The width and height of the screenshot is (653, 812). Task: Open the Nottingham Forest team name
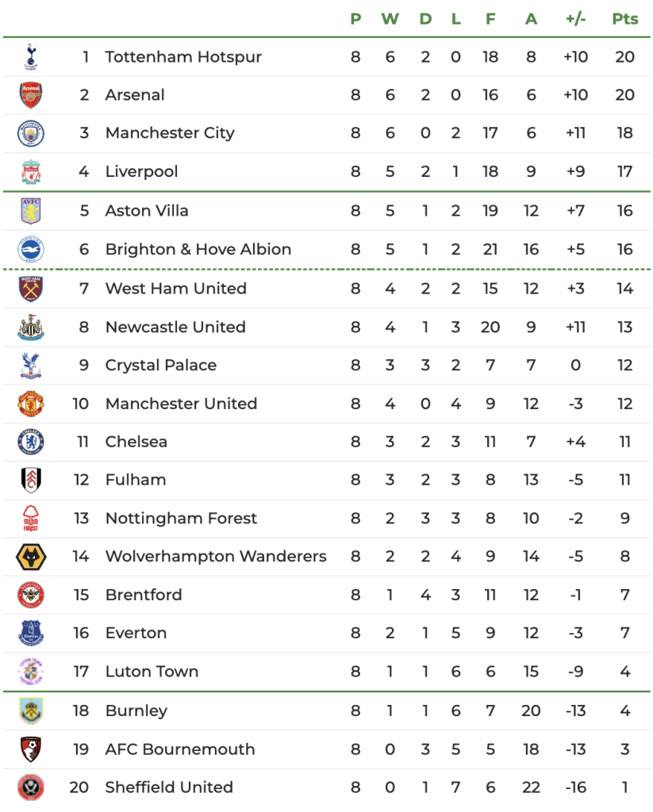point(181,519)
